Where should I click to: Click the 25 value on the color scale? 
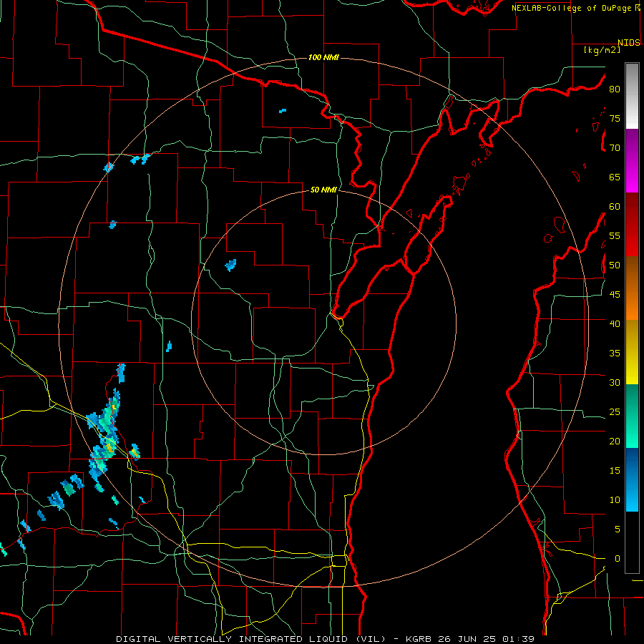click(x=615, y=412)
